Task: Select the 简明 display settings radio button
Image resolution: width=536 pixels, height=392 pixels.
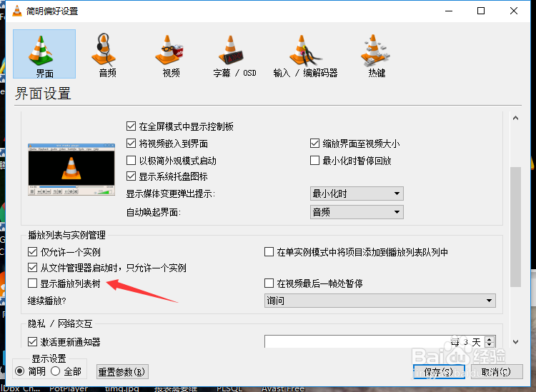Action: 20,371
